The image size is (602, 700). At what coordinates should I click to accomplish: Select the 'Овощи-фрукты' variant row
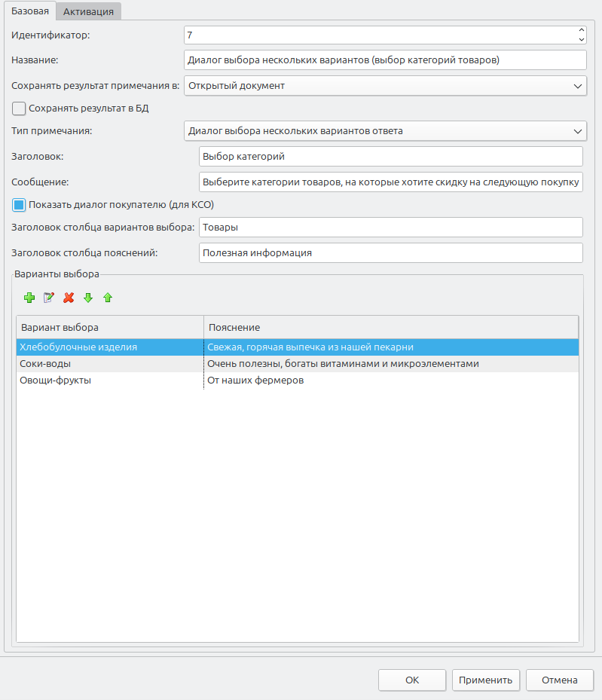[x=109, y=381]
